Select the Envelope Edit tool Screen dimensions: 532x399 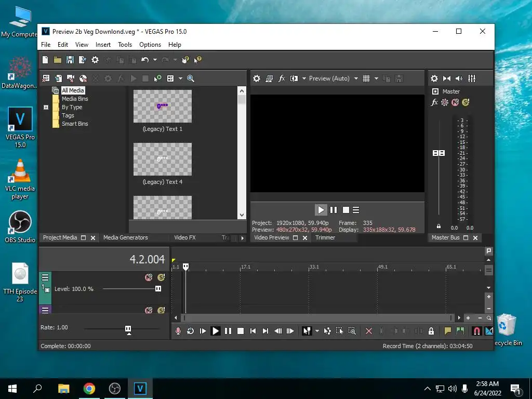point(327,331)
